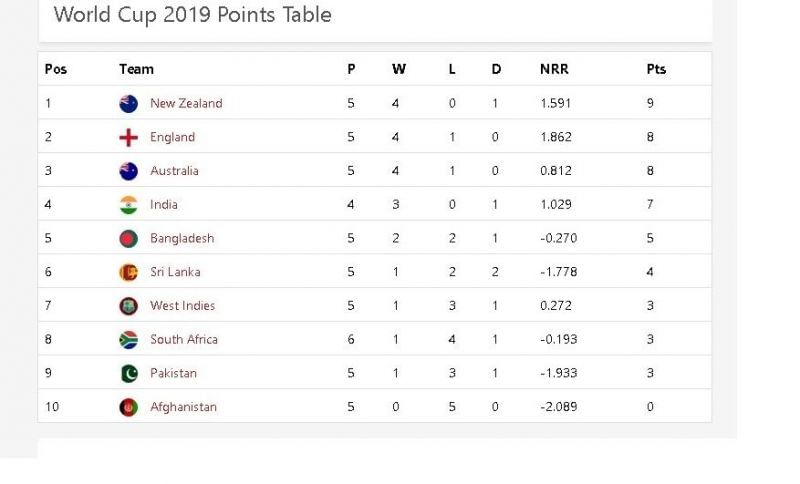The image size is (800, 484).
Task: Click the West Indies flag icon
Action: point(128,306)
